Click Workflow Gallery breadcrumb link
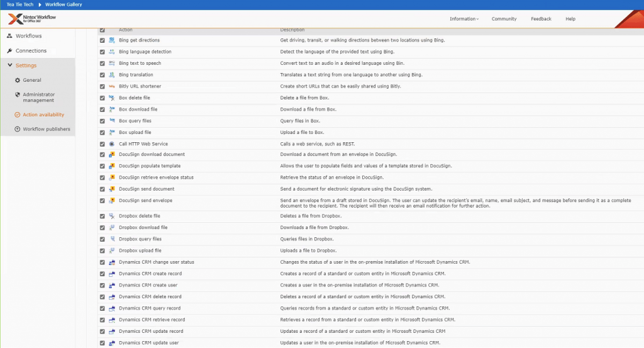This screenshot has width=644, height=348. (64, 4)
